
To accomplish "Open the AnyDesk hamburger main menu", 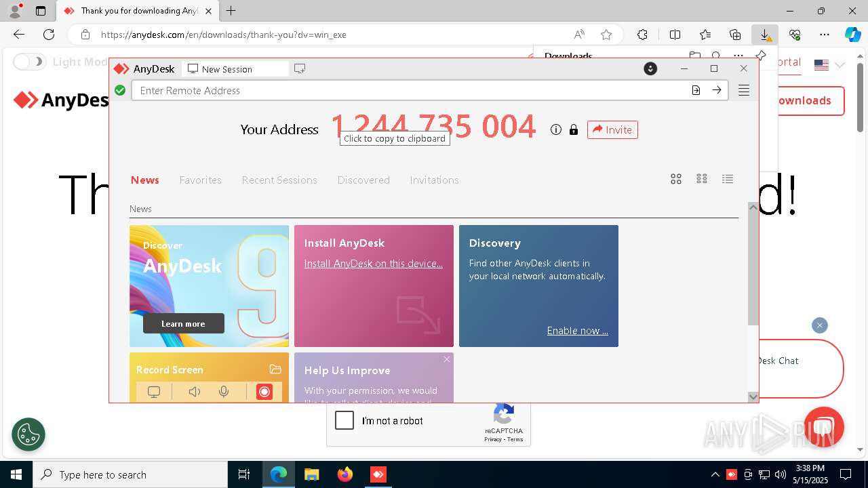I will pos(744,90).
